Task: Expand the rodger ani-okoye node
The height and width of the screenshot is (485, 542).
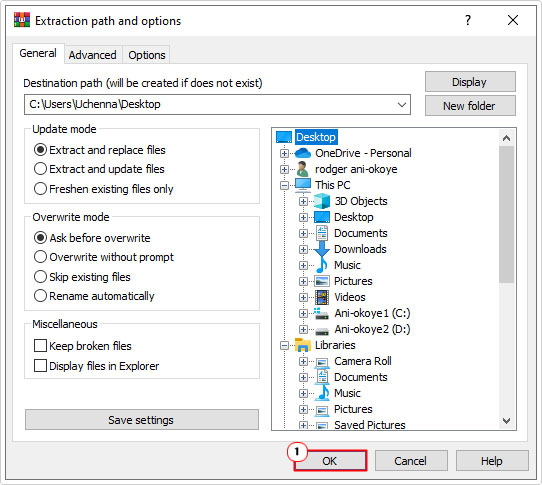Action: pos(284,169)
